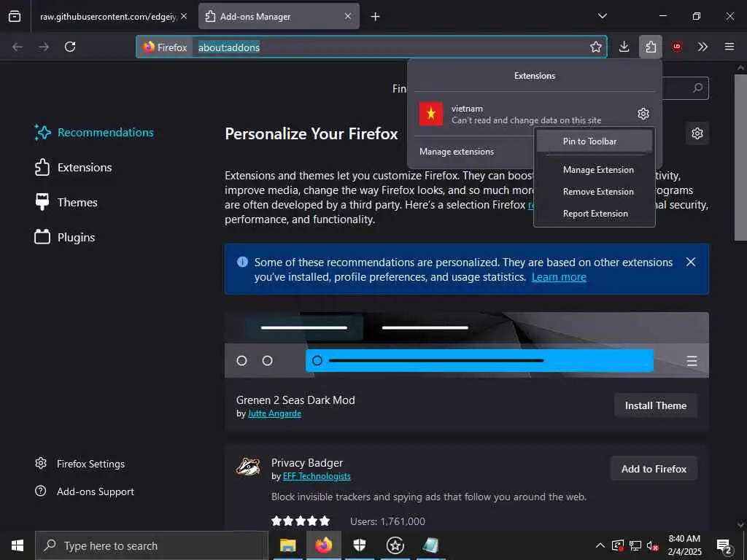
Task: Click the Grenen 2 Seas theme preview
Action: click(466, 345)
